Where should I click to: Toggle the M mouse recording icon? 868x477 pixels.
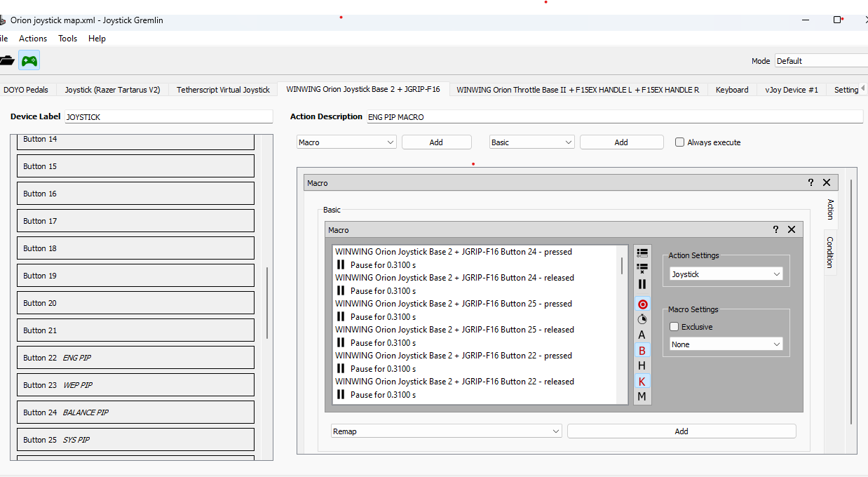pyautogui.click(x=642, y=396)
